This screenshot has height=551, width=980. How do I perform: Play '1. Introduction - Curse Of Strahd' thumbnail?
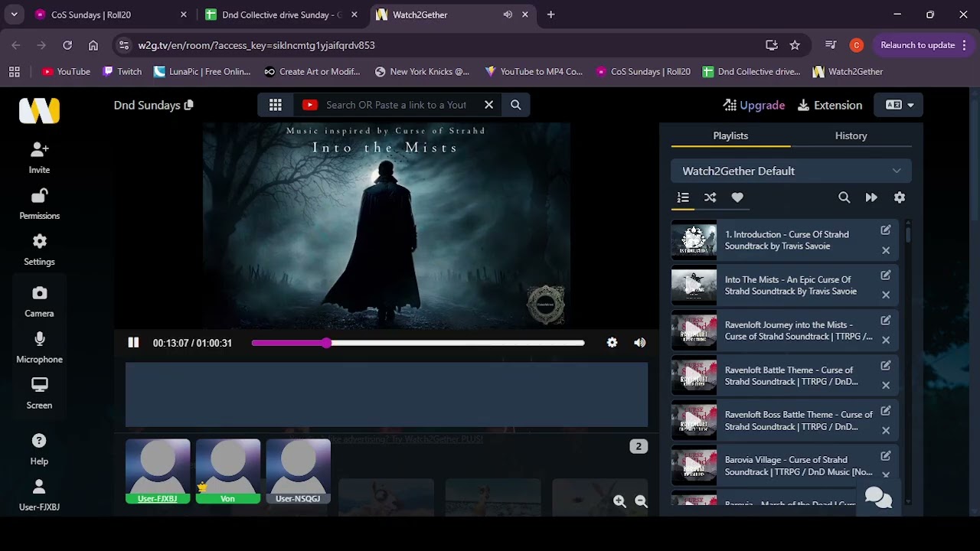click(694, 240)
